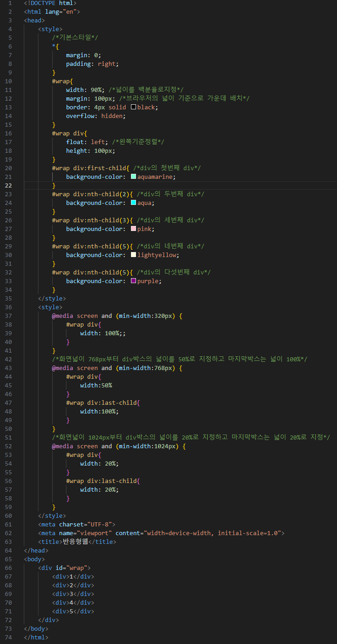Click the <div>4</div> line
Screen dimensions: 337x644
pyautogui.click(x=73, y=602)
